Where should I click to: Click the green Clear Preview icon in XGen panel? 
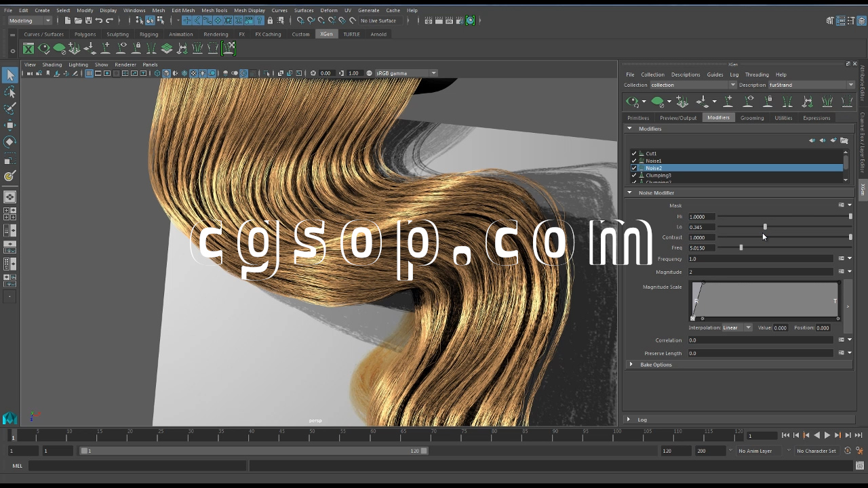(x=658, y=102)
